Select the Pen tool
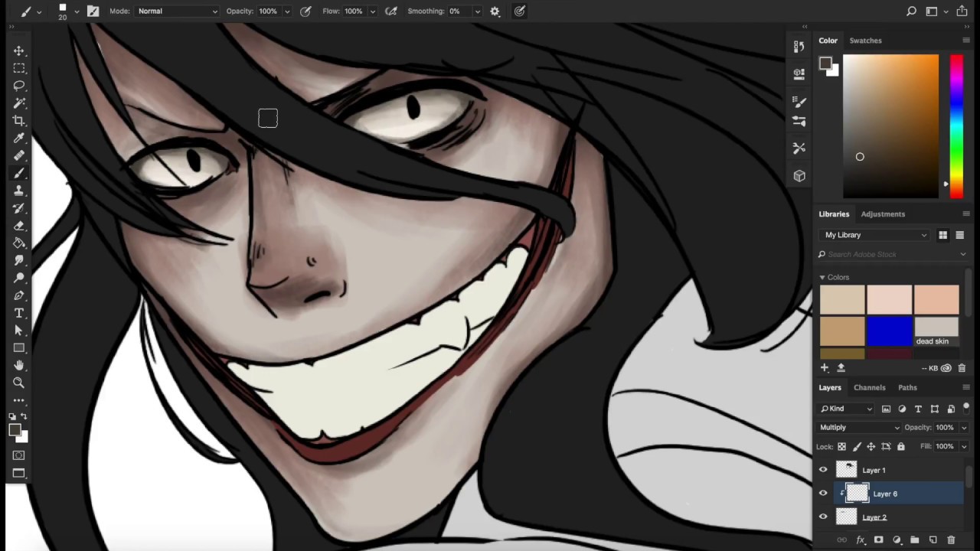The width and height of the screenshot is (980, 551). coord(19,295)
